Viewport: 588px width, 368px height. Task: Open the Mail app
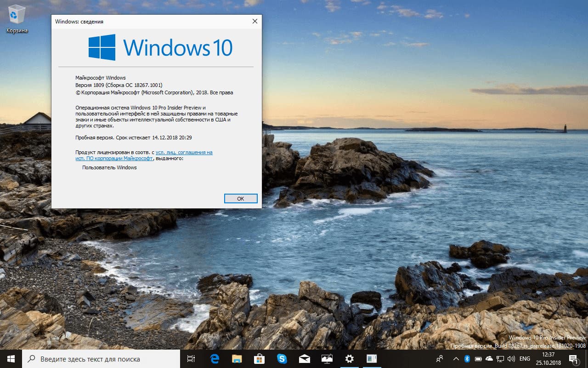[304, 358]
